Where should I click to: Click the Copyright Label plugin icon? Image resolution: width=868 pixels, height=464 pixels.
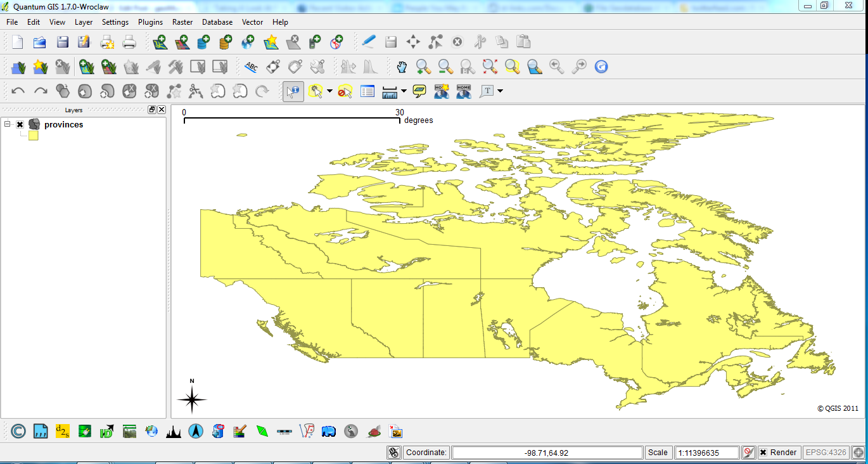pos(18,432)
